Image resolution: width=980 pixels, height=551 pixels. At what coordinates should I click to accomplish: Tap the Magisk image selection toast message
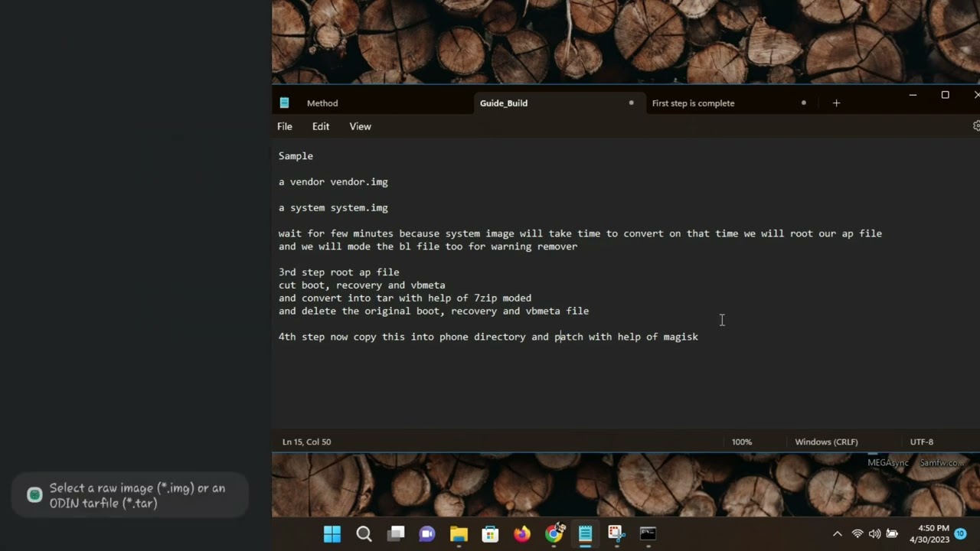[x=130, y=495]
